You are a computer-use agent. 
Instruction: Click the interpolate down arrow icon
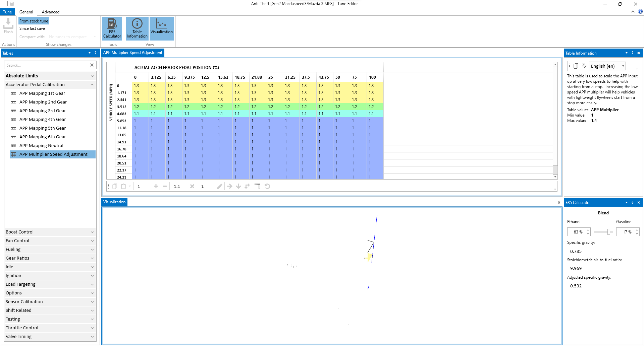[238, 186]
